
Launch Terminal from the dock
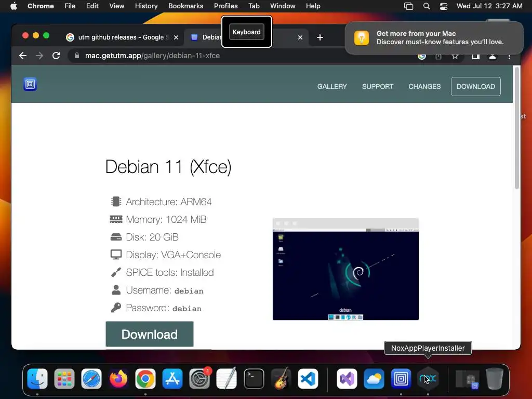(254, 379)
